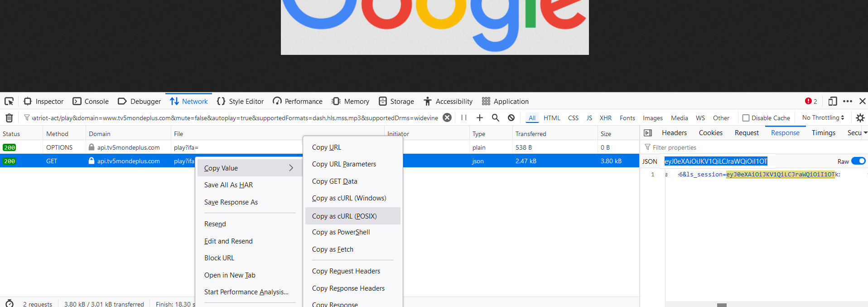Open the Style Editor panel
This screenshot has height=307, width=868.
coord(240,101)
